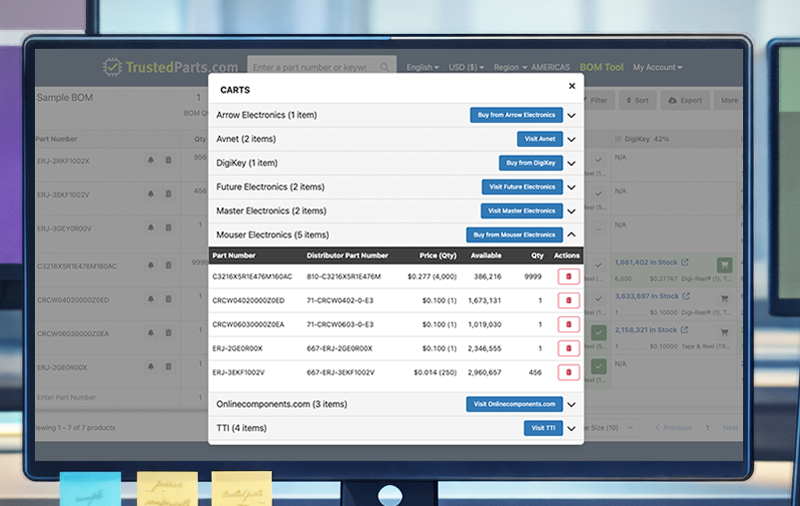Viewport: 800px width, 506px height.
Task: Click green cart icon beside 1,661,402 In Stock
Action: (x=724, y=265)
